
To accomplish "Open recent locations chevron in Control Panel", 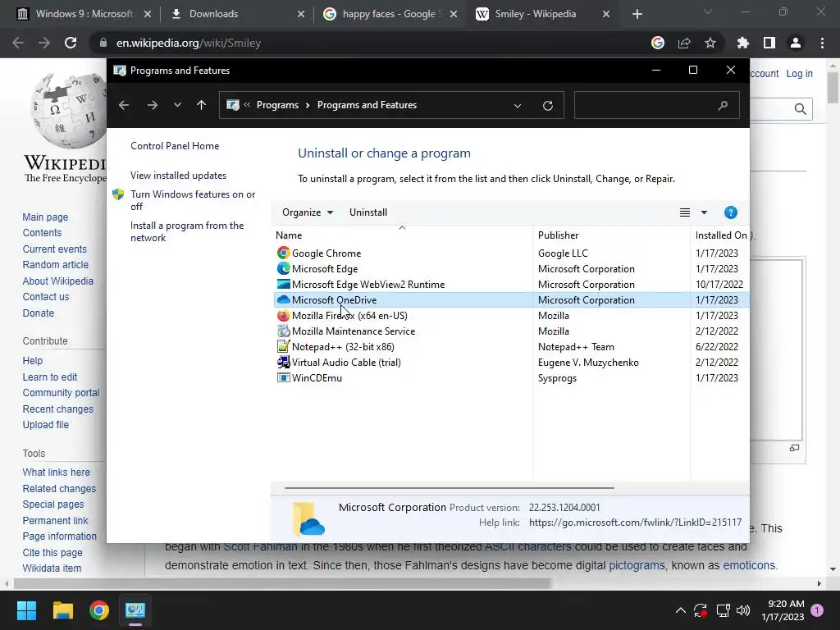I will 177,105.
